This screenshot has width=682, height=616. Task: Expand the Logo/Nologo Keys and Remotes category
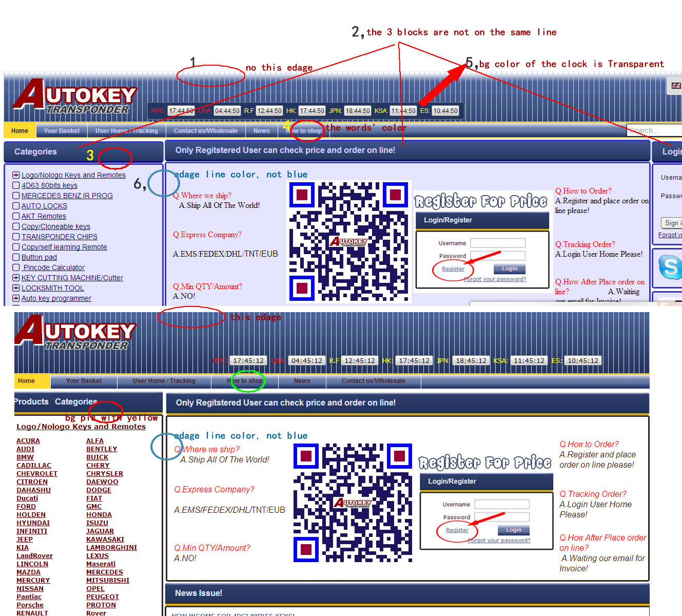(16, 175)
